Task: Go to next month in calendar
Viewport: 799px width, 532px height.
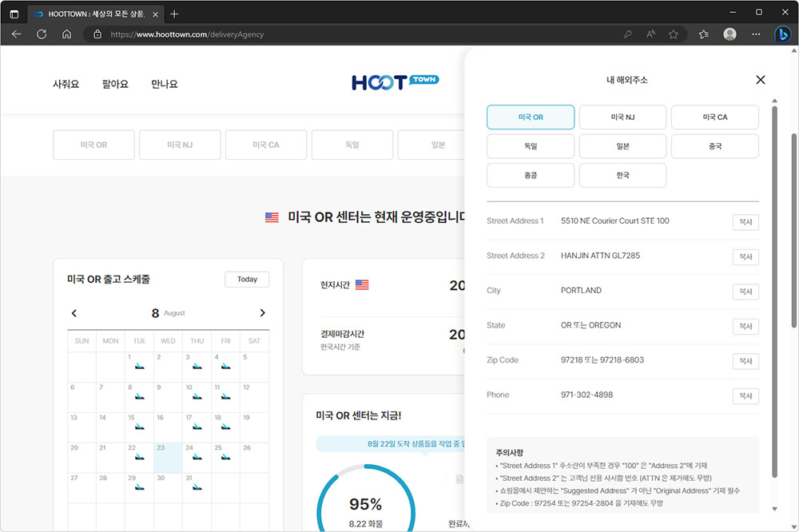Action: click(262, 313)
